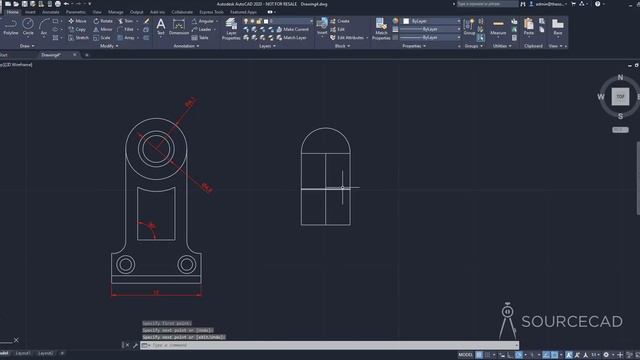Activate the Stretch command
This screenshot has height=360, width=640.
[78, 38]
